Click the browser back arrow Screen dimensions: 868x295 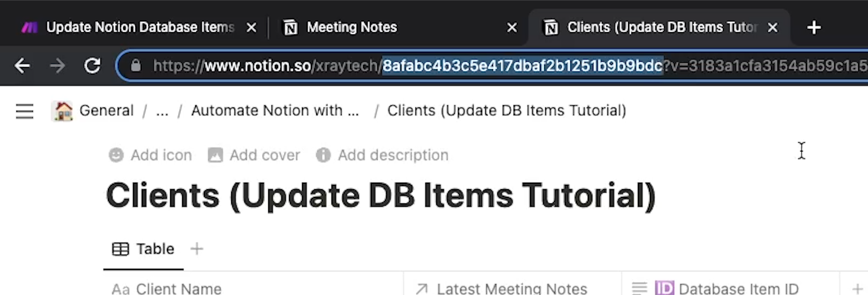tap(22, 66)
